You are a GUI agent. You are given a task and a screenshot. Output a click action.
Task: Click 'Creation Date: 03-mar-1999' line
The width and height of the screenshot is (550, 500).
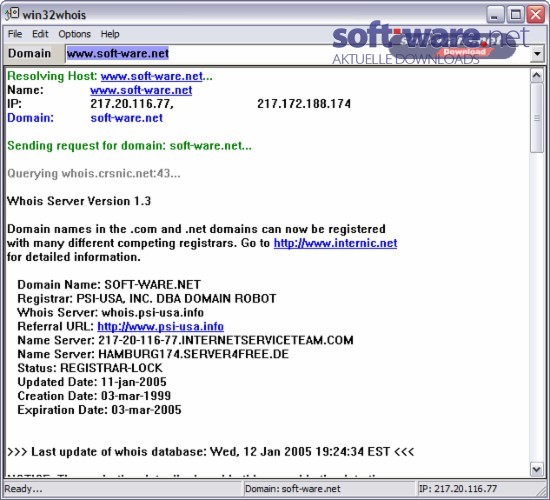(94, 396)
